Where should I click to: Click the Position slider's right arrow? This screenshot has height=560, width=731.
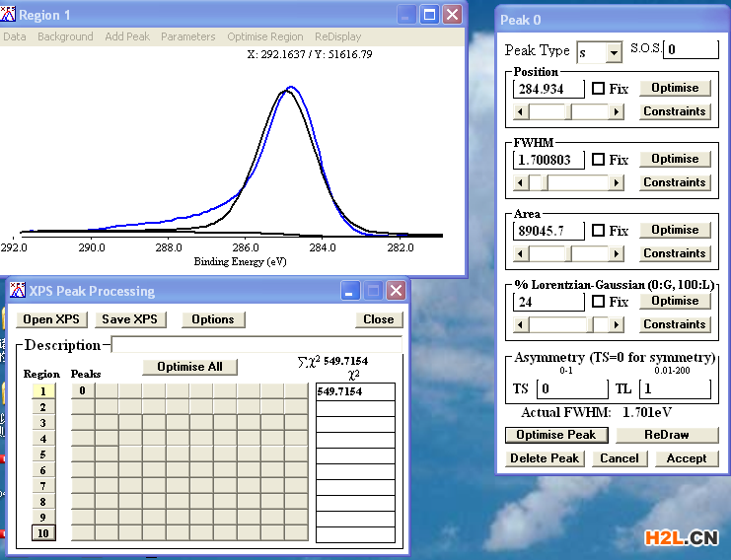617,111
